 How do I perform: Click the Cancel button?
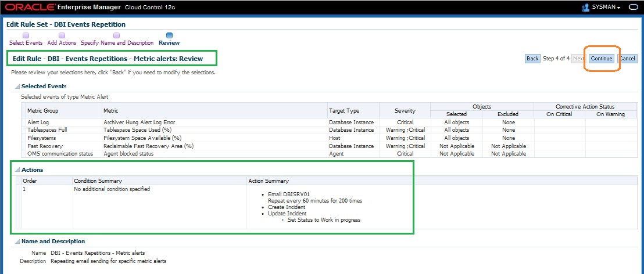click(627, 59)
